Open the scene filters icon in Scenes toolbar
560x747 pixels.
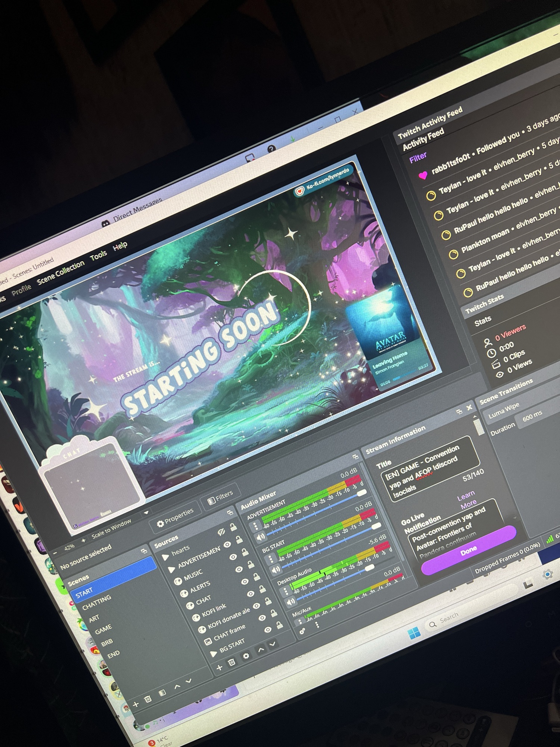pyautogui.click(x=162, y=693)
